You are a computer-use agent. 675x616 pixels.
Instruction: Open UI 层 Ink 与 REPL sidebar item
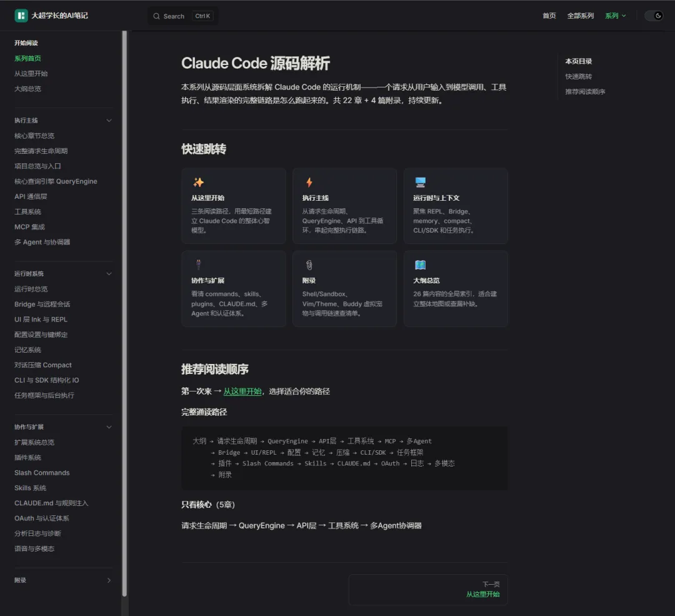coord(41,320)
